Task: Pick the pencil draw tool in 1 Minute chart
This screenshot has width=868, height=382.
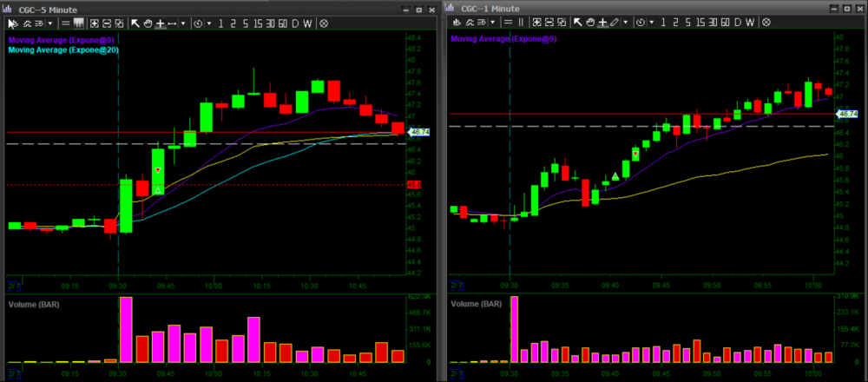Action: [615, 23]
